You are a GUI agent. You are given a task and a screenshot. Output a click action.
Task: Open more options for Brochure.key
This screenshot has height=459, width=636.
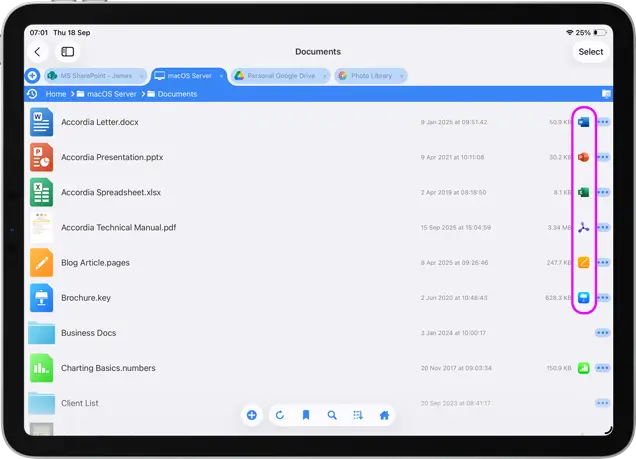[603, 298]
